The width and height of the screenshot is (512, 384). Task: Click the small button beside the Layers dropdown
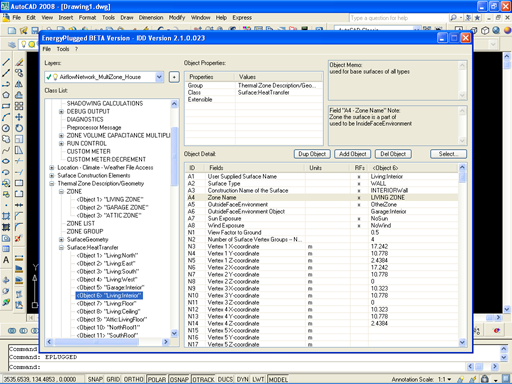tap(174, 77)
